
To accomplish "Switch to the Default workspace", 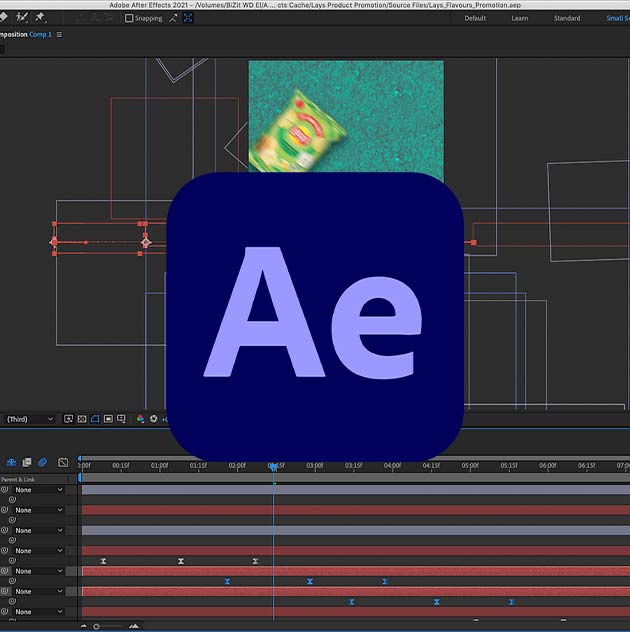I will coord(475,18).
